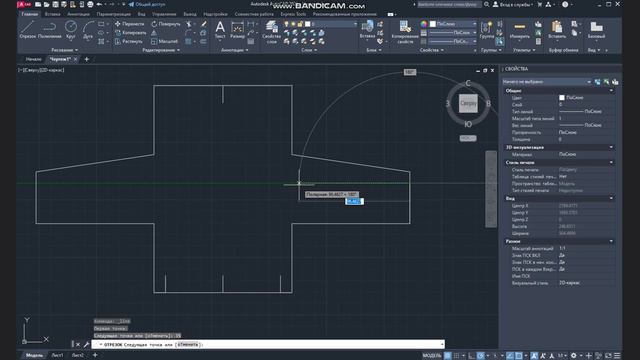Screen dimensions: 640x360
Task: Select the Отрезок (Line) tool
Action: pyautogui.click(x=28, y=29)
